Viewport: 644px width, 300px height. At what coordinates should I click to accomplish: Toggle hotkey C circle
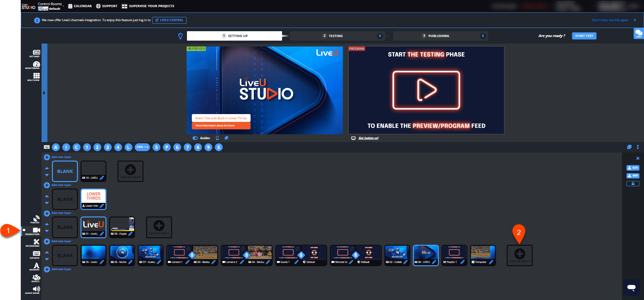pos(77,147)
